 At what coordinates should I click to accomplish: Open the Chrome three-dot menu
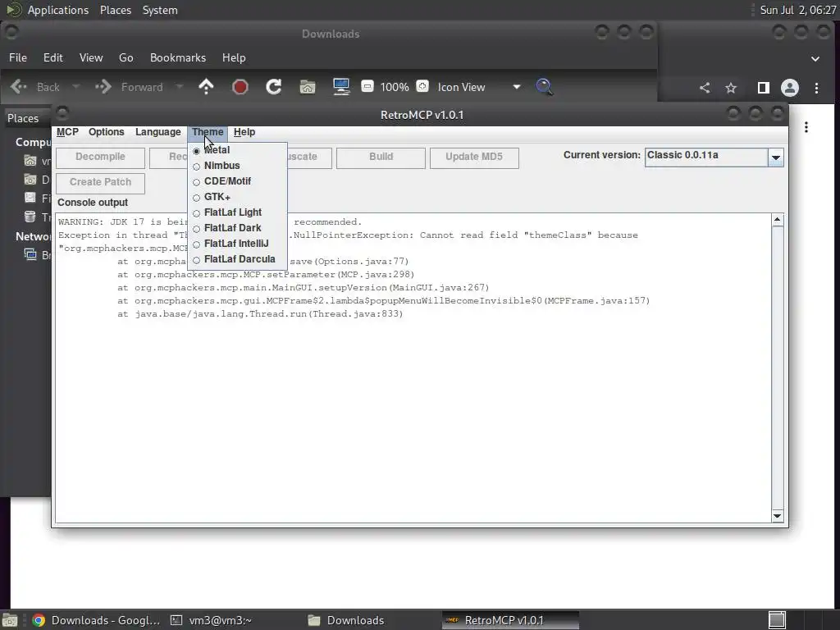(816, 88)
